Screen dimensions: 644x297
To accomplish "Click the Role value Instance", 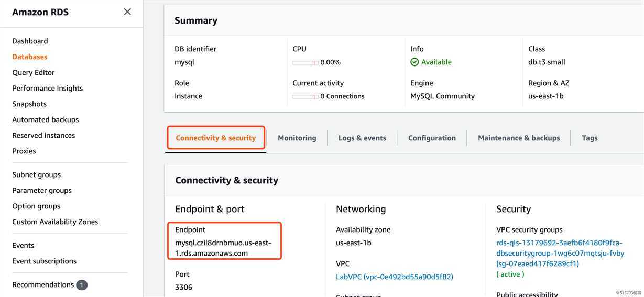I will (x=188, y=96).
